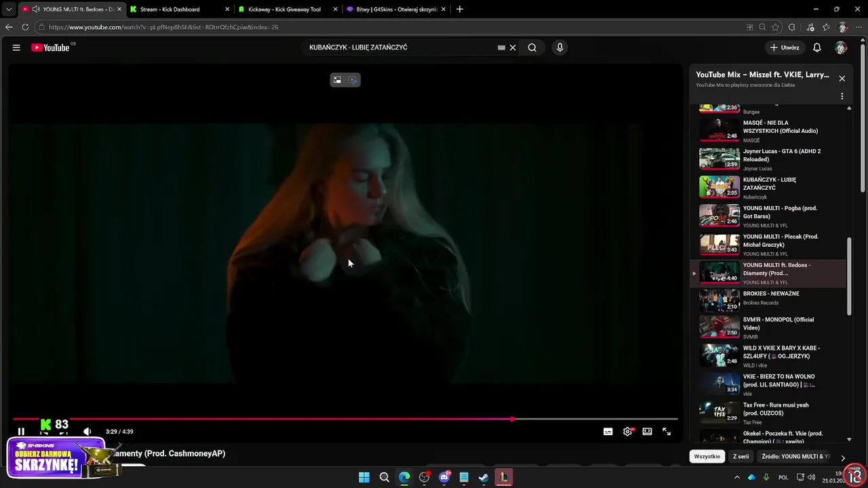
Task: Click the Utwórz create button
Action: tap(785, 47)
